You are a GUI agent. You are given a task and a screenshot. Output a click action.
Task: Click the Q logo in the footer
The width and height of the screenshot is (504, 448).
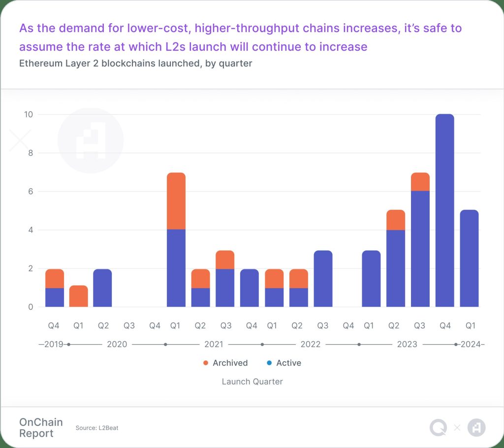439,428
